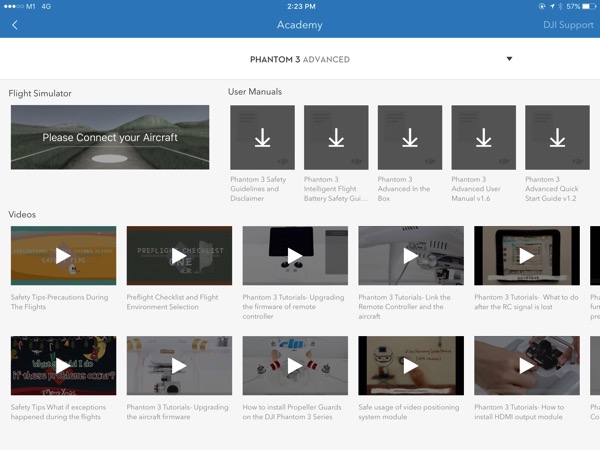Select the 'Phantom 3 Safety Guidelines and Disclaimer' title
The image size is (600, 450).
[x=258, y=189]
